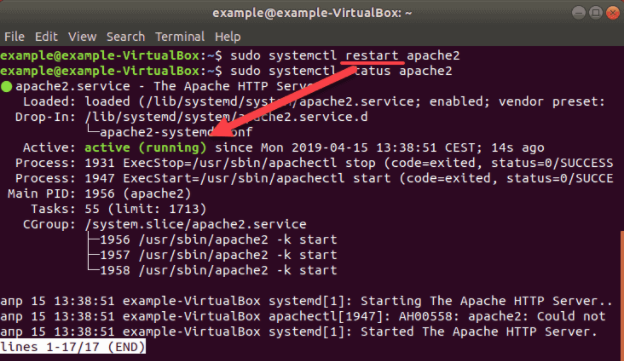
Task: Click the green active (running) text
Action: coord(145,148)
